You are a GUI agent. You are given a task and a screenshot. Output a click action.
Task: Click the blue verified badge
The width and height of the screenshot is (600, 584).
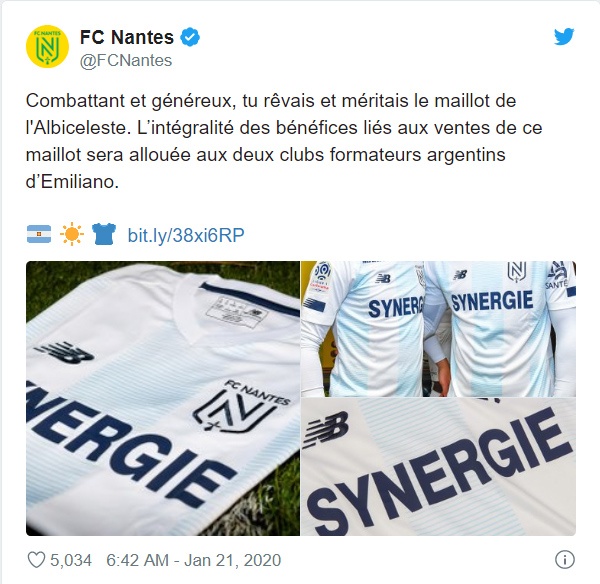coord(190,37)
